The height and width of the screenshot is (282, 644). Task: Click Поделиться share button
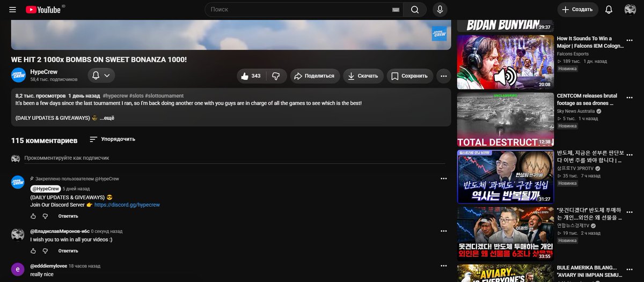click(316, 76)
